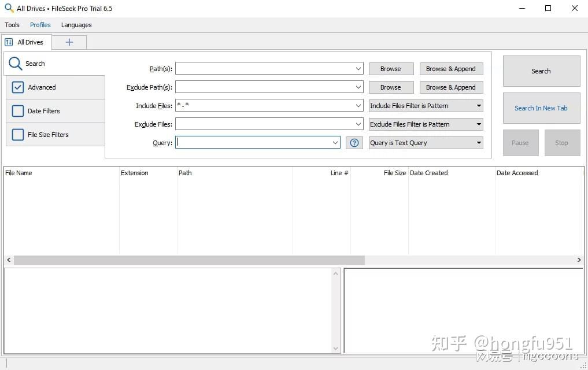Expand the Path(s) dropdown arrow

point(358,69)
